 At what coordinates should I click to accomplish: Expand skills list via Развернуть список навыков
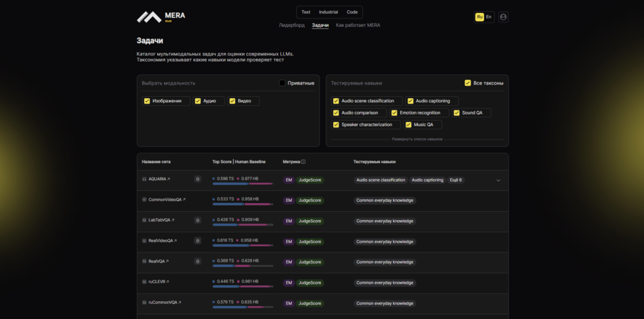[417, 139]
